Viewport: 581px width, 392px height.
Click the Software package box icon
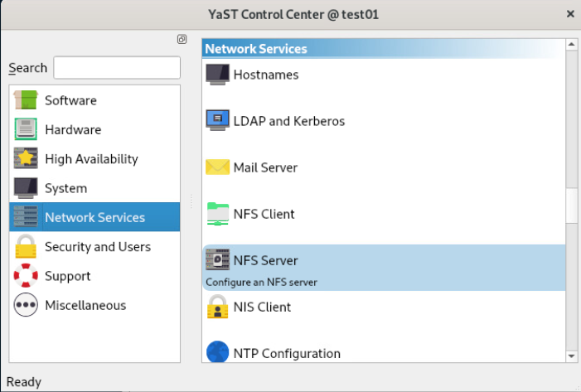point(26,100)
